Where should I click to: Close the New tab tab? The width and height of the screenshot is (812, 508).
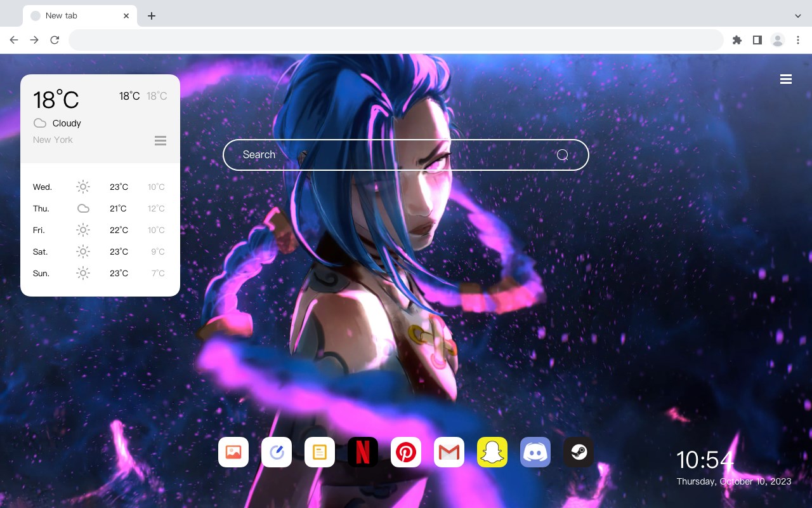(126, 15)
